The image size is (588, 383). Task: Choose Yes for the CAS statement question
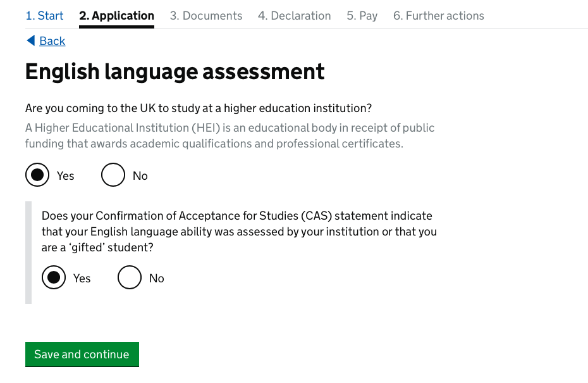(x=54, y=277)
